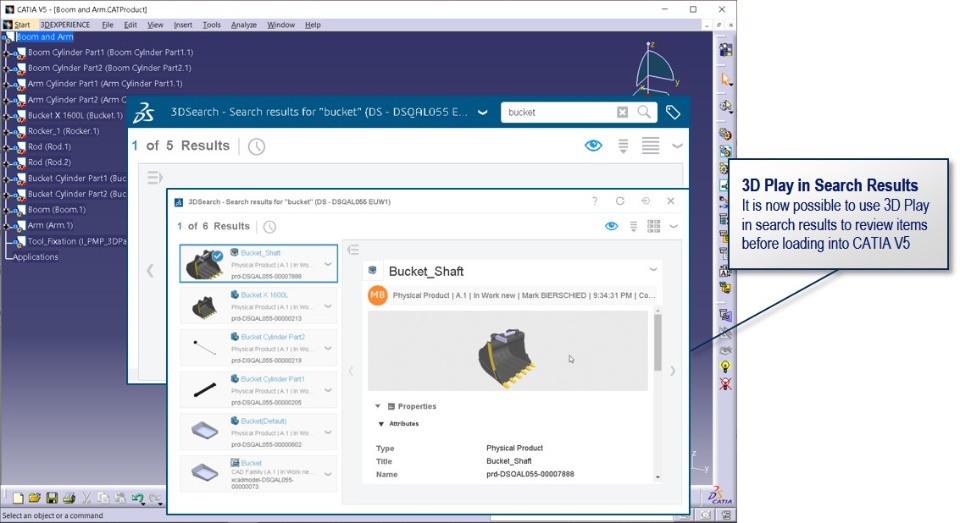Image resolution: width=960 pixels, height=523 pixels.
Task: Open the Insert menu
Action: coord(182,25)
